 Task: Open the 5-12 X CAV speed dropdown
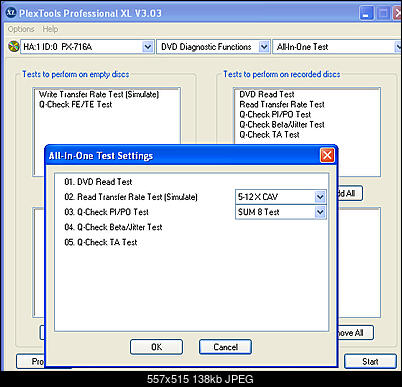pyautogui.click(x=320, y=197)
